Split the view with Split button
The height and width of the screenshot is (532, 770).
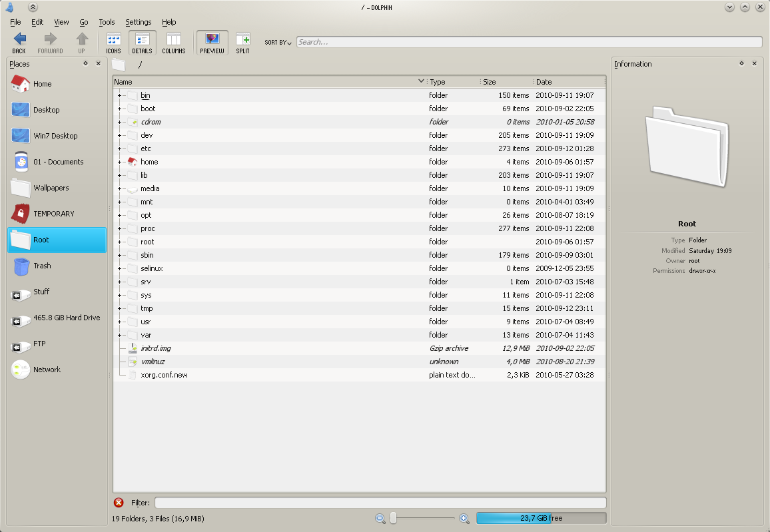242,43
